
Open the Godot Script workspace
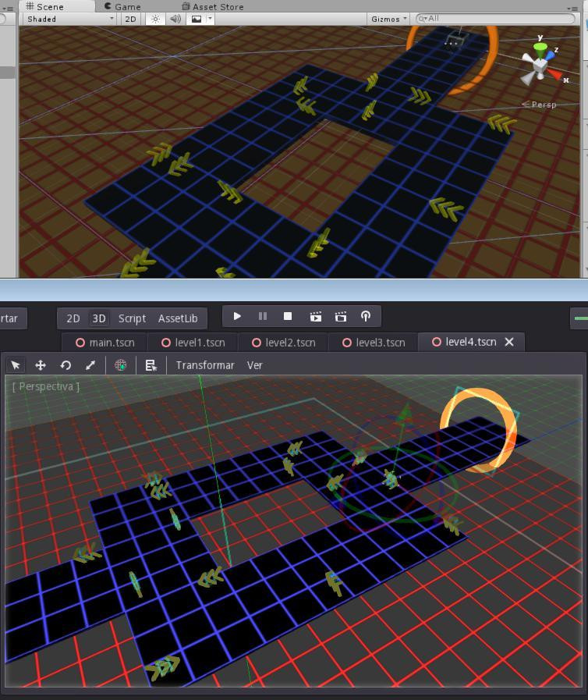pos(132,318)
